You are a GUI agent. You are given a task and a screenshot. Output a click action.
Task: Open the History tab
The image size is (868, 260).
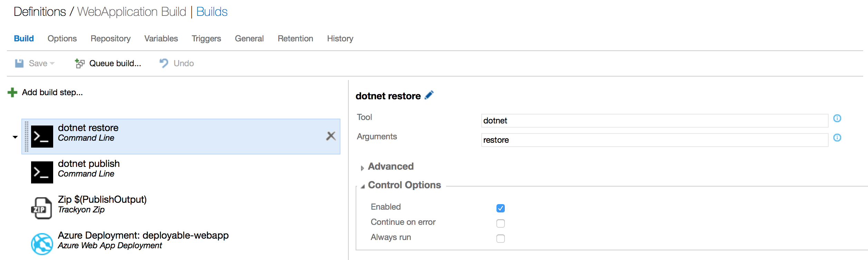pos(340,39)
